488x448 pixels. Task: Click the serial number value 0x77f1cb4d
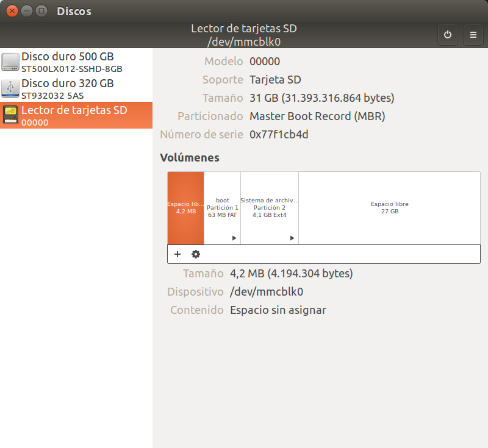(x=279, y=135)
